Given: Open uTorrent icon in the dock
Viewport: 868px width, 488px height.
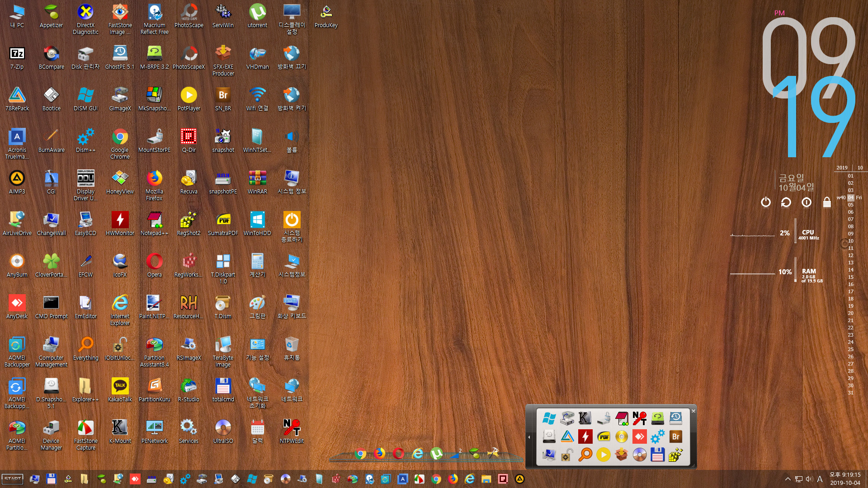Looking at the screenshot, I should pyautogui.click(x=436, y=453).
